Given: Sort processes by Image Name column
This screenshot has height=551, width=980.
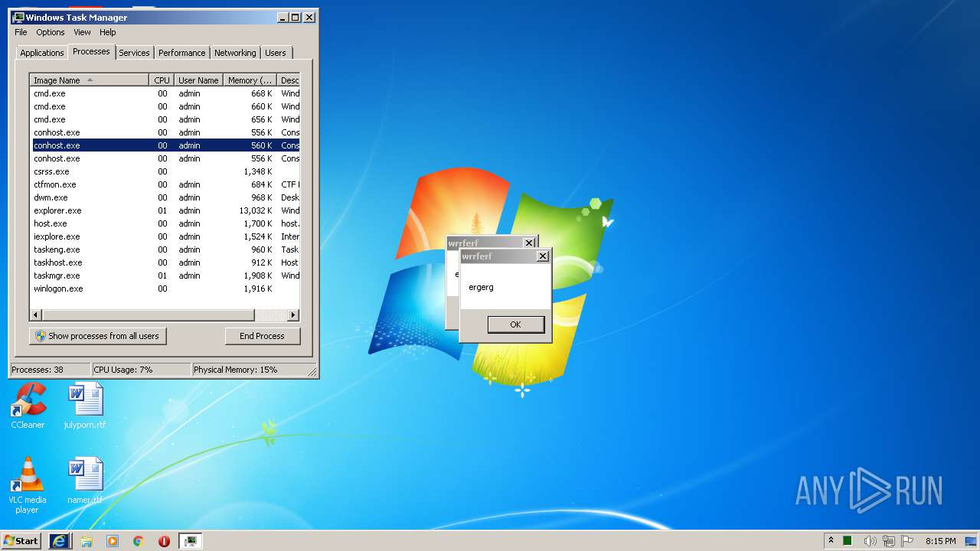Looking at the screenshot, I should tap(89, 80).
